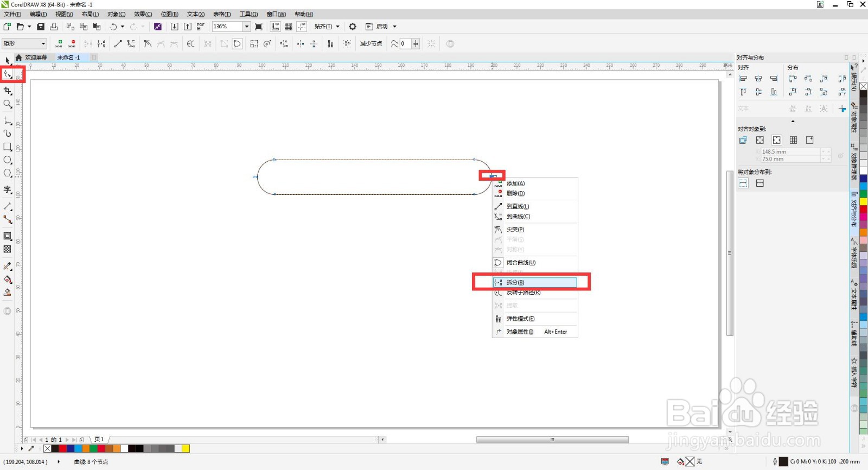Open the 对象(C) menu
Screen dimensions: 868x470
pos(117,14)
